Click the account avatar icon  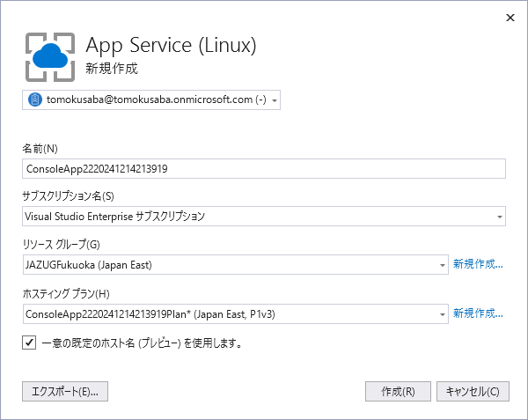35,100
